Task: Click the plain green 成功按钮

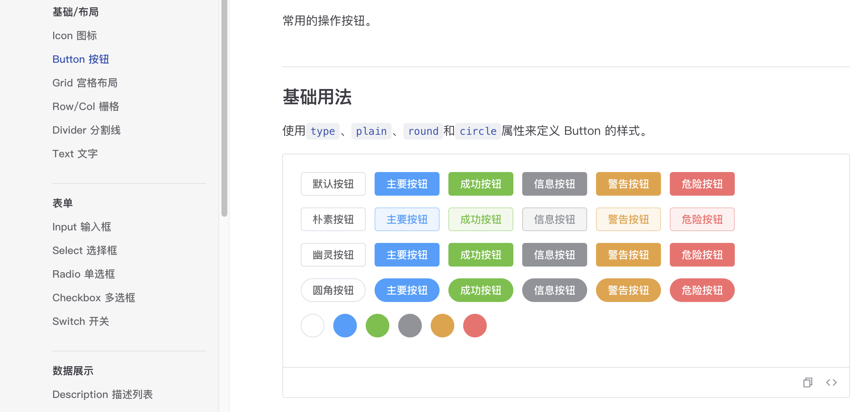Action: [480, 219]
